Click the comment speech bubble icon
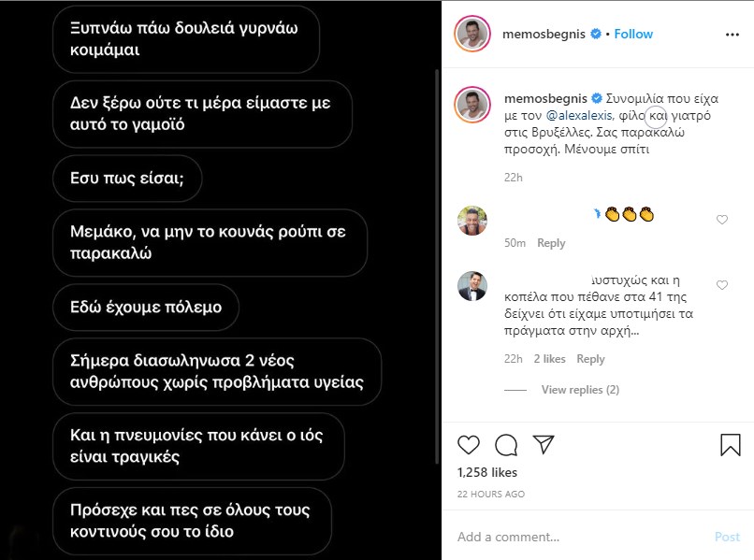This screenshot has width=754, height=560. click(506, 444)
